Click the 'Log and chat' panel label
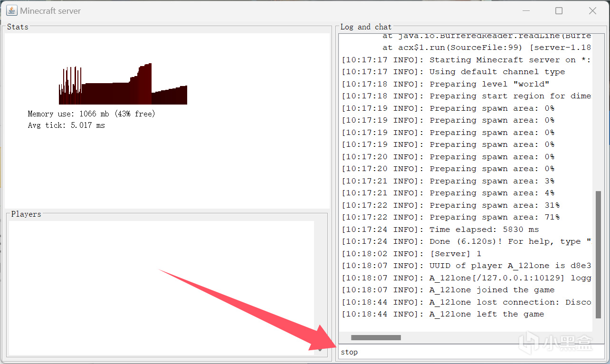Image resolution: width=610 pixels, height=364 pixels. [366, 27]
